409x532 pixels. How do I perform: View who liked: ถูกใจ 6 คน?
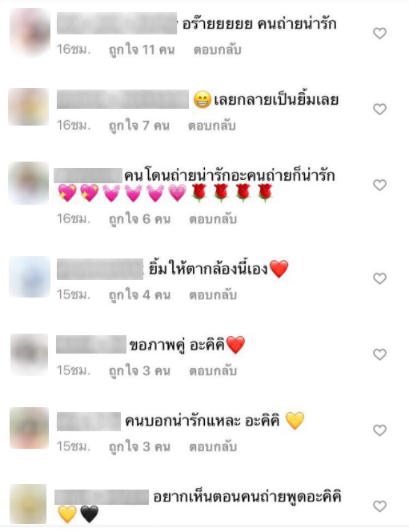139,219
